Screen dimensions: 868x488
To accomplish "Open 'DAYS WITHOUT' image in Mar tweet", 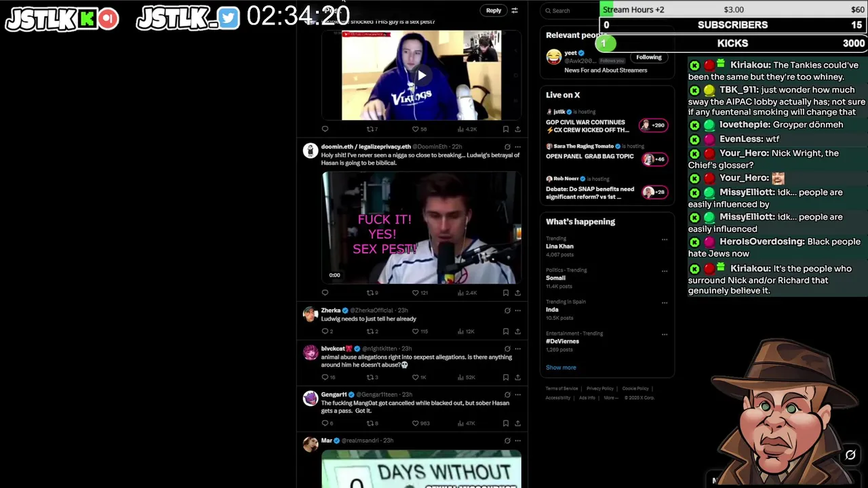I will point(421,469).
